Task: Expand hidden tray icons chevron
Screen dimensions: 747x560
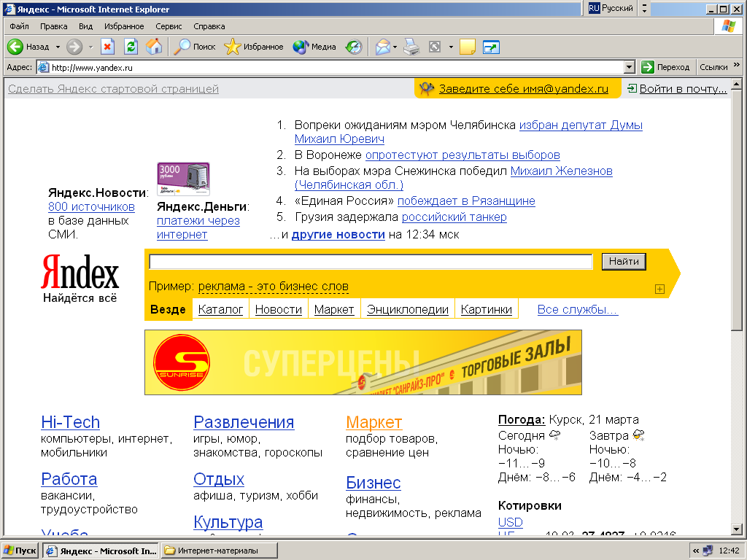Action: pyautogui.click(x=696, y=551)
